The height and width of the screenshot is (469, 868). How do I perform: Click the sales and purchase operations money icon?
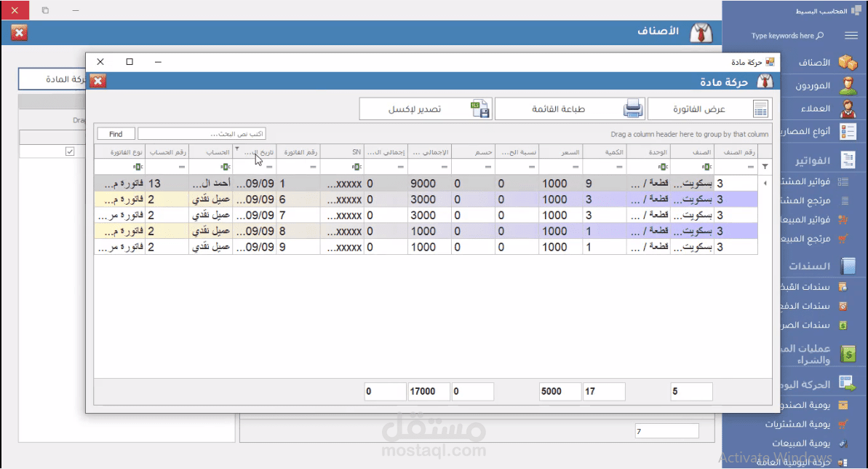coord(848,354)
